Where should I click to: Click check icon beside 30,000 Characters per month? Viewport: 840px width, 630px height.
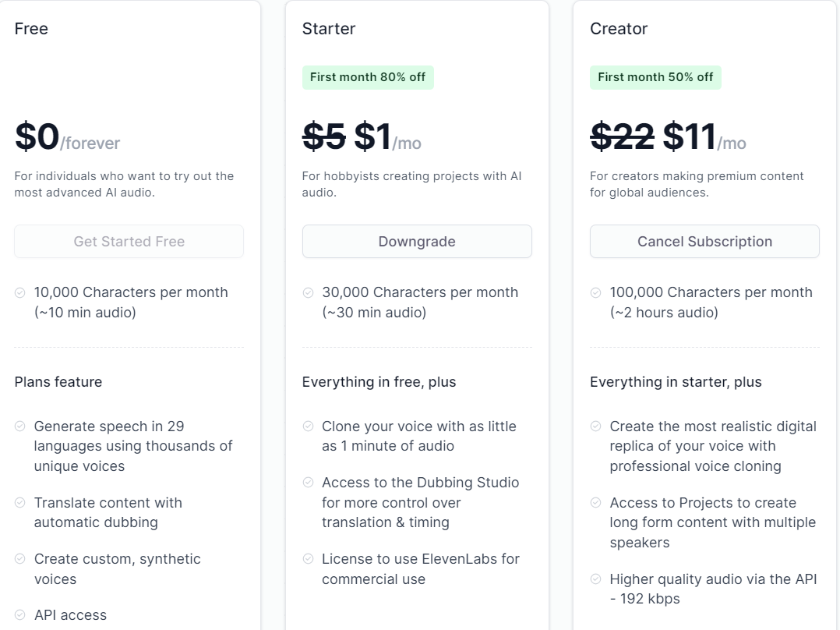(309, 293)
